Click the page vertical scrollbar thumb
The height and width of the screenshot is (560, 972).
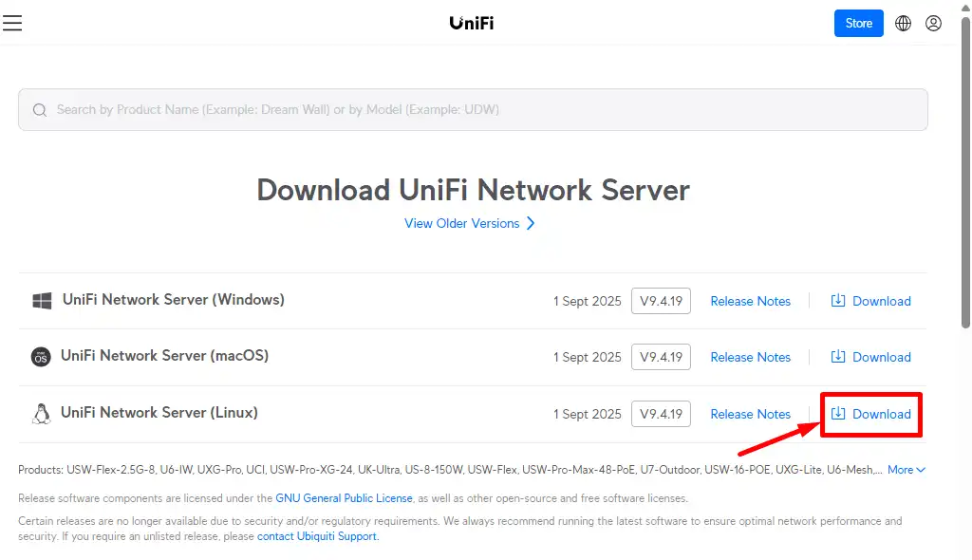pos(965,172)
